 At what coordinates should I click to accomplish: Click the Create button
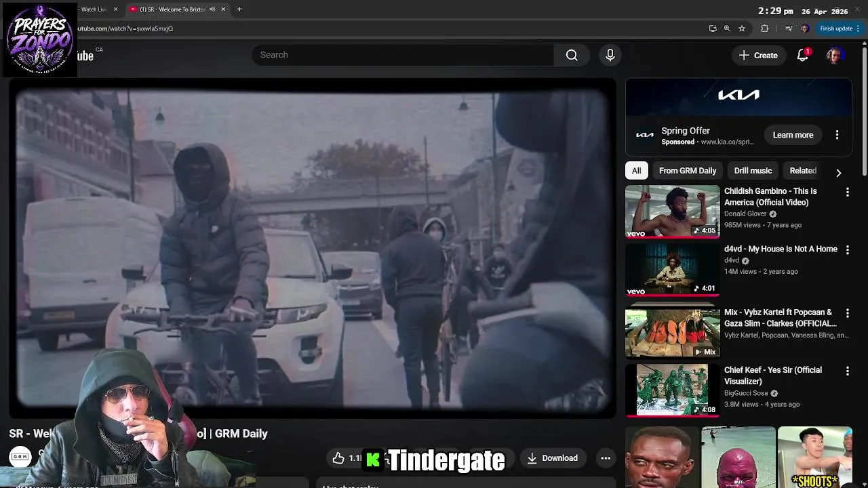point(758,56)
